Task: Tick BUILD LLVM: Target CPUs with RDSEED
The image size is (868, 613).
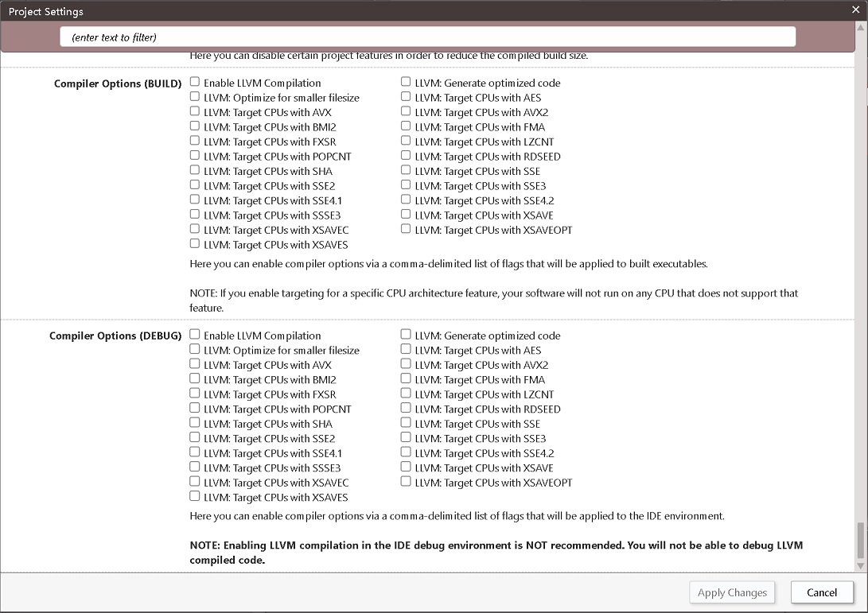Action: [x=406, y=156]
